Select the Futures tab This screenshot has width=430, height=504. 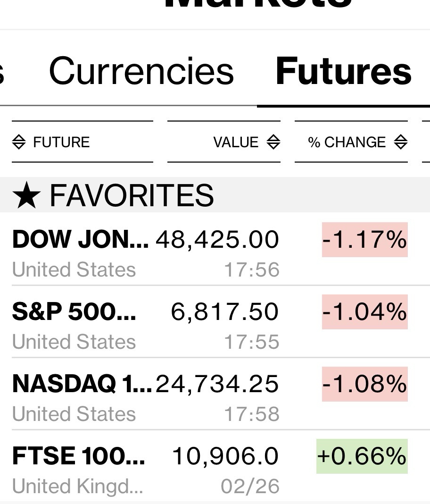point(343,71)
